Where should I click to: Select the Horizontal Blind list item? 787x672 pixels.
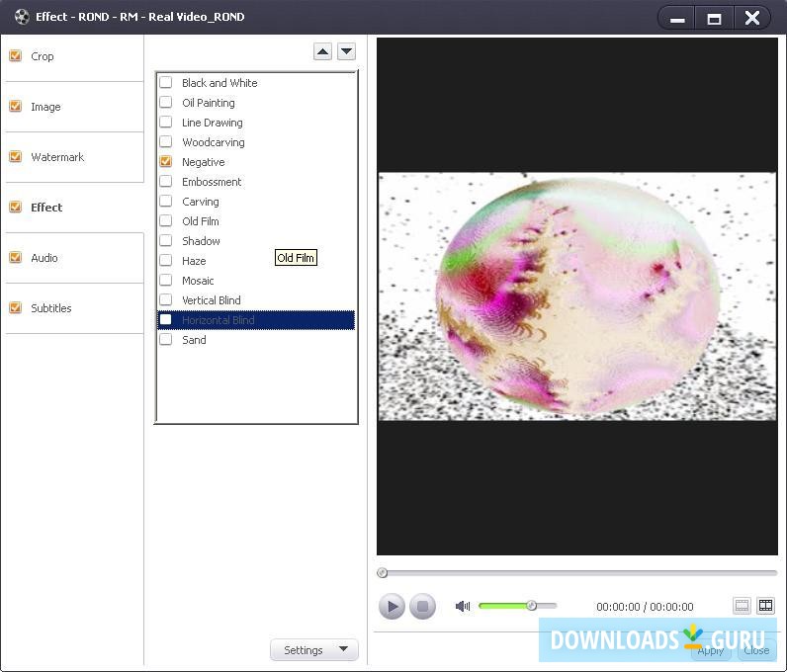(x=219, y=320)
